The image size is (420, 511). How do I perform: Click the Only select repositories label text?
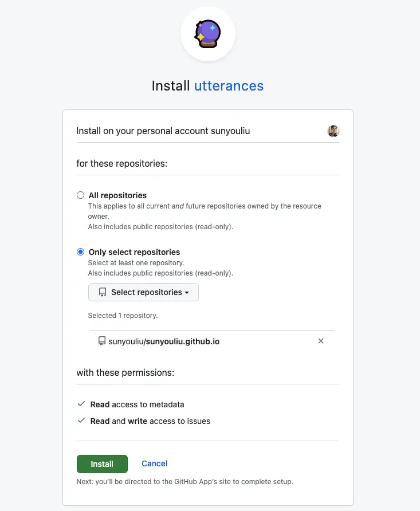tap(134, 252)
